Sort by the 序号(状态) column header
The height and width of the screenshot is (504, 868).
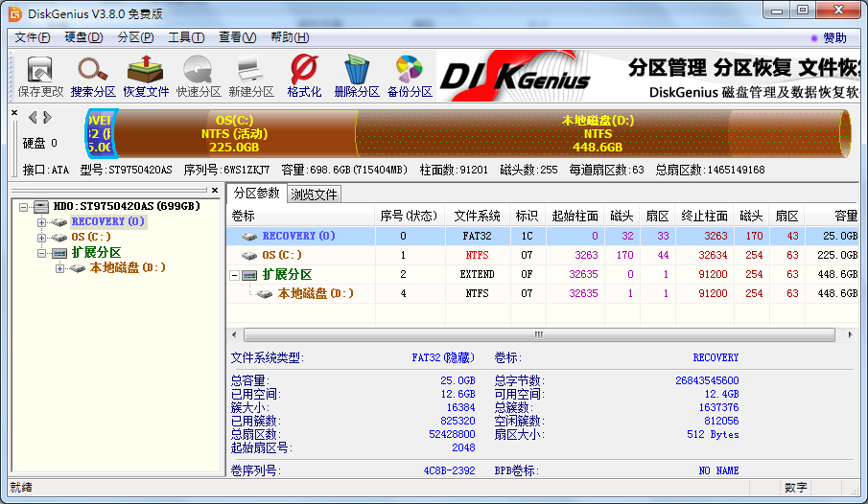click(410, 216)
